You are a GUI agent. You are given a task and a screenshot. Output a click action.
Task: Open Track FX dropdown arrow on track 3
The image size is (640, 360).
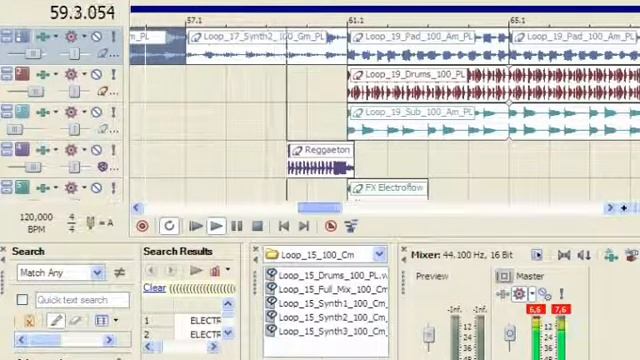56,112
